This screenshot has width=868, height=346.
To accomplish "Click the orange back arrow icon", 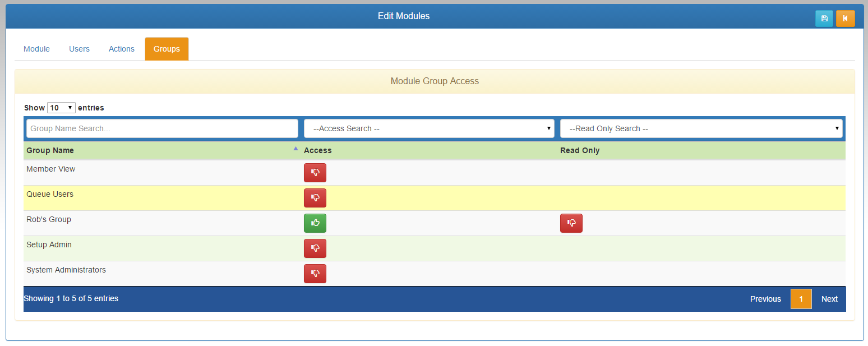I will point(845,19).
